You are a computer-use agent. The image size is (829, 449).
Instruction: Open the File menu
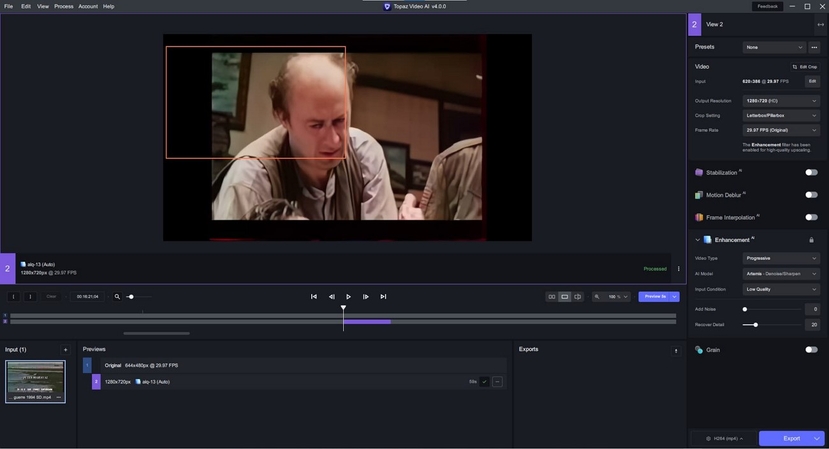[x=8, y=6]
